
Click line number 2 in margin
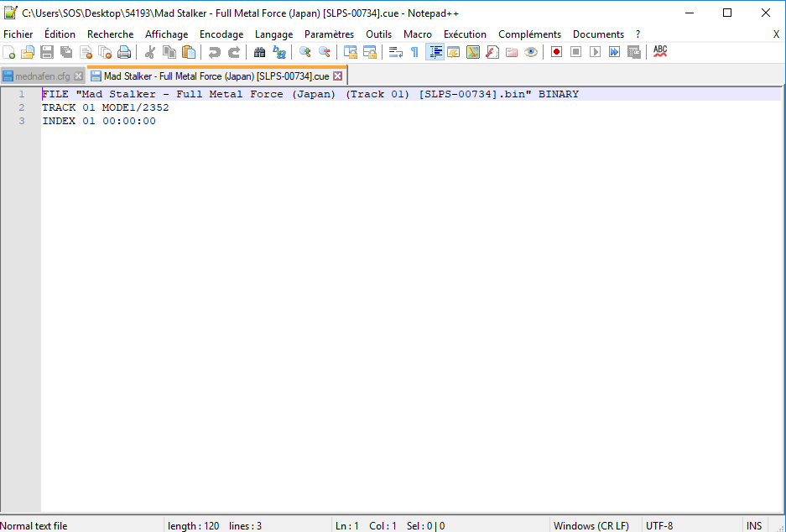point(22,107)
